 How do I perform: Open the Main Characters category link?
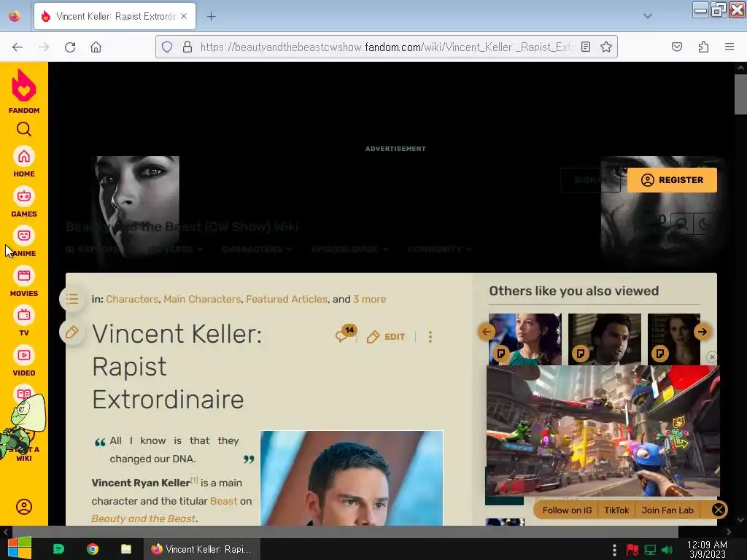pyautogui.click(x=202, y=299)
